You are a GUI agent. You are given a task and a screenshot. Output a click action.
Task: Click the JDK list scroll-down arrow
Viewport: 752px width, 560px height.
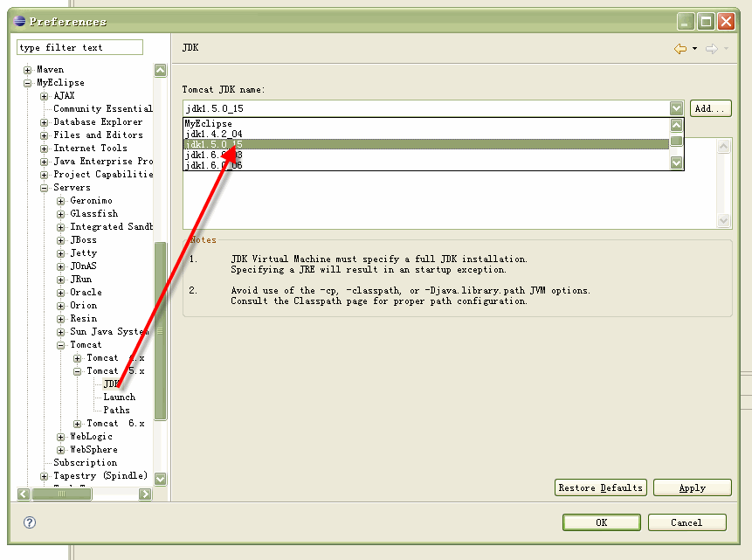click(676, 163)
